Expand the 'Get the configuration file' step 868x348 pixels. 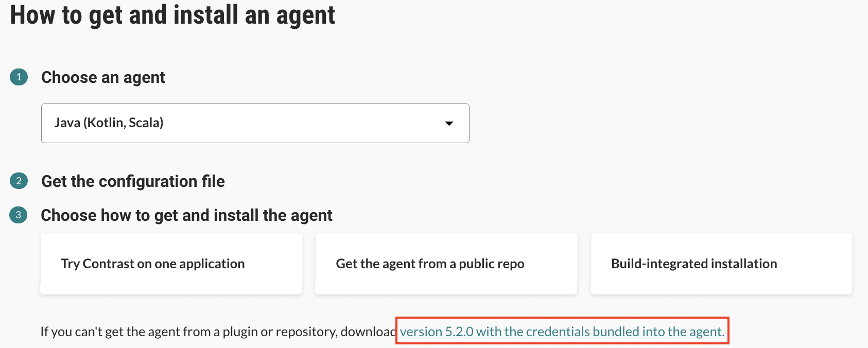133,181
